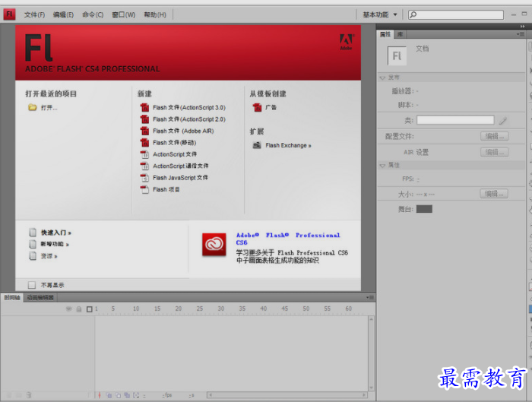Click the center frame playhead icon
Image resolution: width=532 pixels, height=402 pixels.
[x=100, y=395]
